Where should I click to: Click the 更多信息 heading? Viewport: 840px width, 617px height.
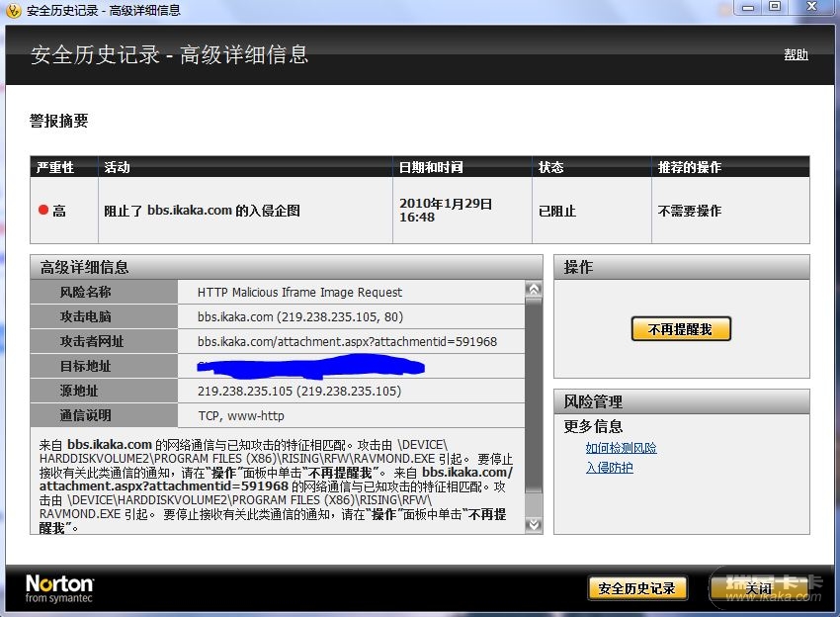tap(593, 426)
